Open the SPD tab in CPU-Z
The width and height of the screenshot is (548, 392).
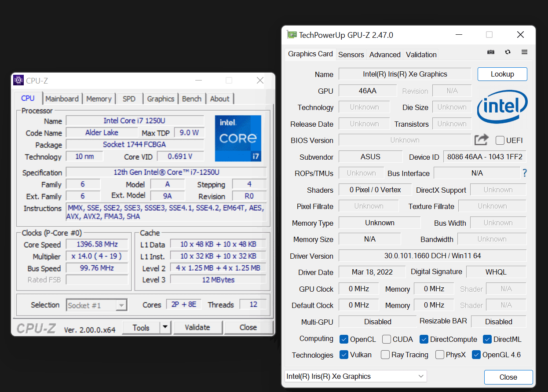pyautogui.click(x=129, y=99)
